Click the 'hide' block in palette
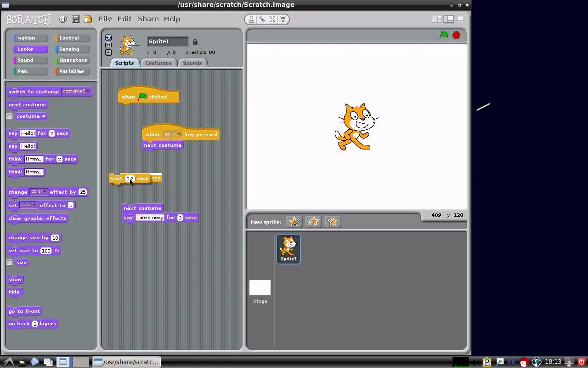Screen dimensions: 588x368 [x=14, y=292]
